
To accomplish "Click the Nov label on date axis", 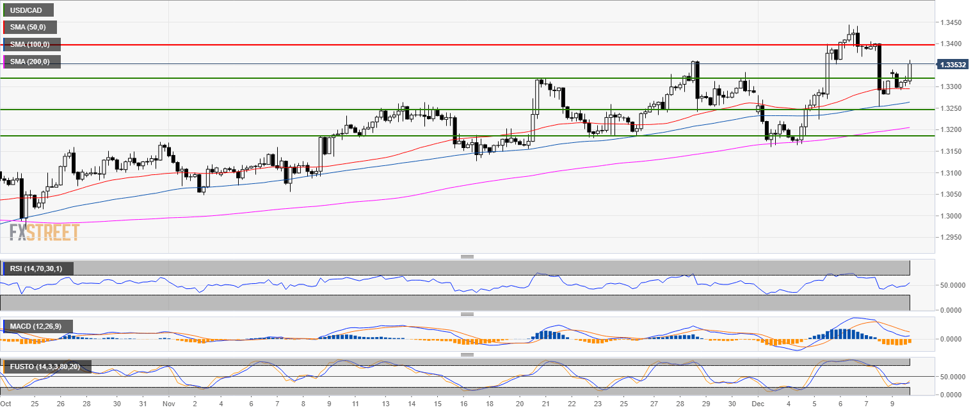I will coord(169,405).
